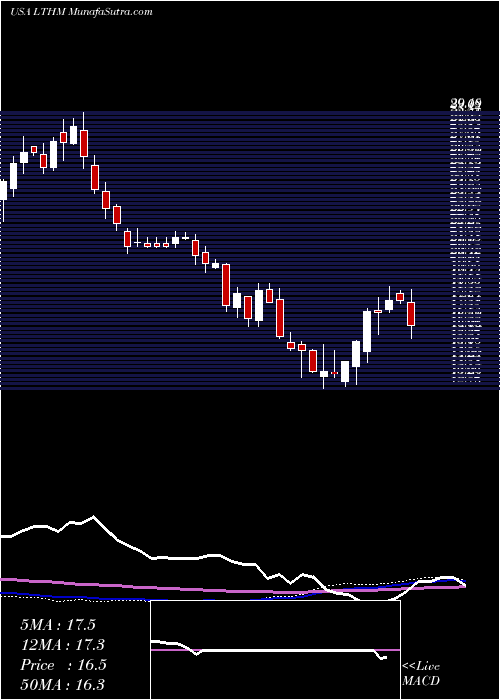Click the 50MA : 16.3 value
500x700 pixels.
(x=62, y=685)
